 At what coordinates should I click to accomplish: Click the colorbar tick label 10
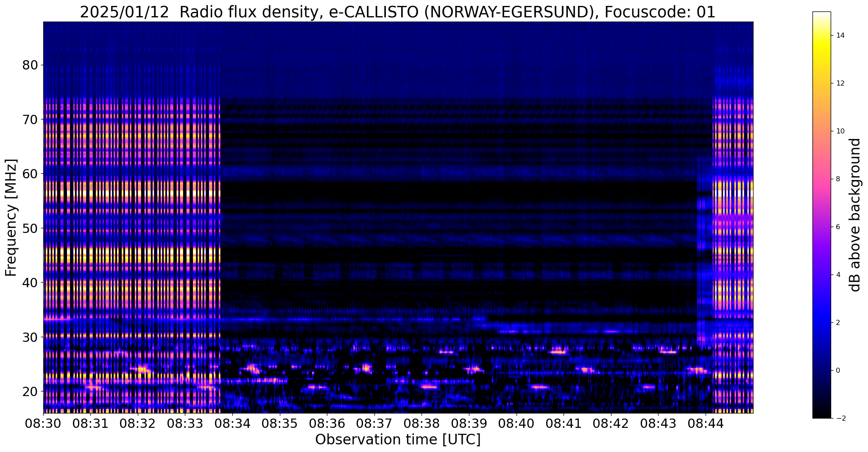click(x=840, y=131)
